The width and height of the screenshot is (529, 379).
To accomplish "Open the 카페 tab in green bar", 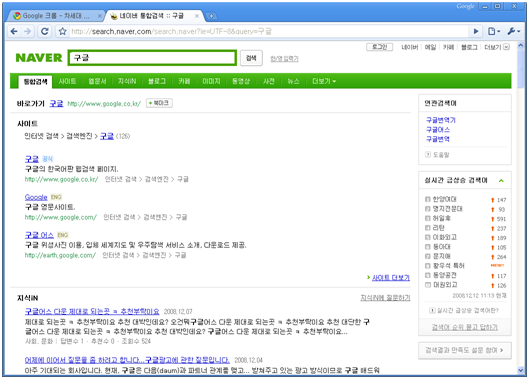I will [184, 81].
